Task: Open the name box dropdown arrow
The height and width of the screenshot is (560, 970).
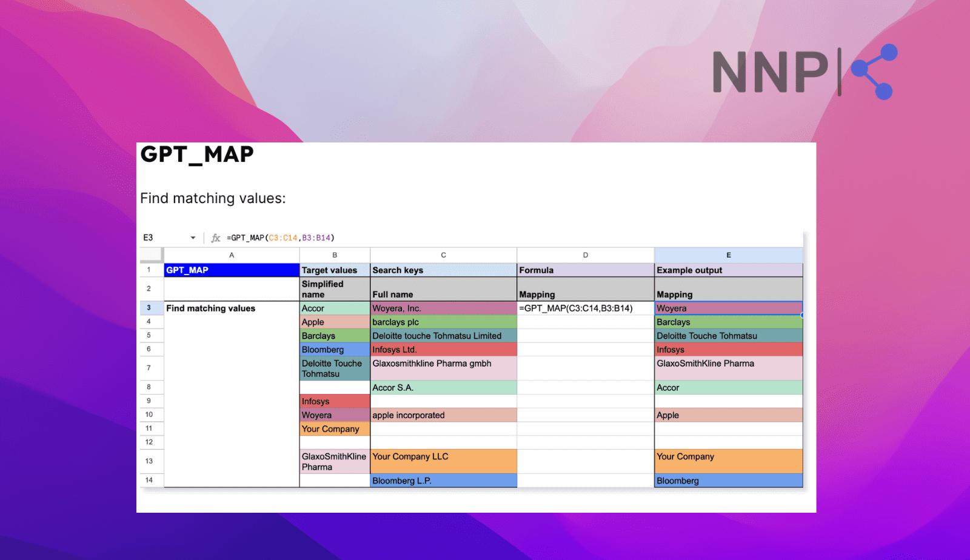Action: 193,238
